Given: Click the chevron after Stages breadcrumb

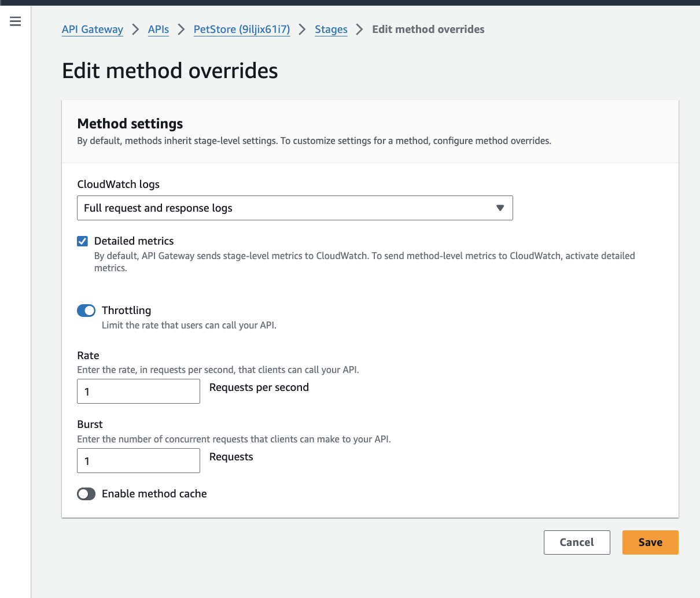Looking at the screenshot, I should point(359,29).
